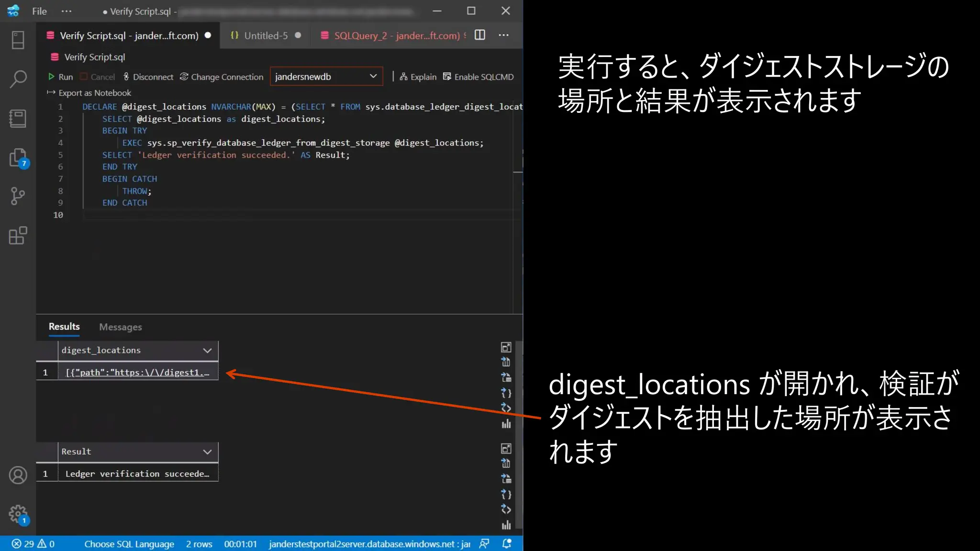The width and height of the screenshot is (980, 551).
Task: Open the jandersnewdb database dropdown
Action: 326,77
